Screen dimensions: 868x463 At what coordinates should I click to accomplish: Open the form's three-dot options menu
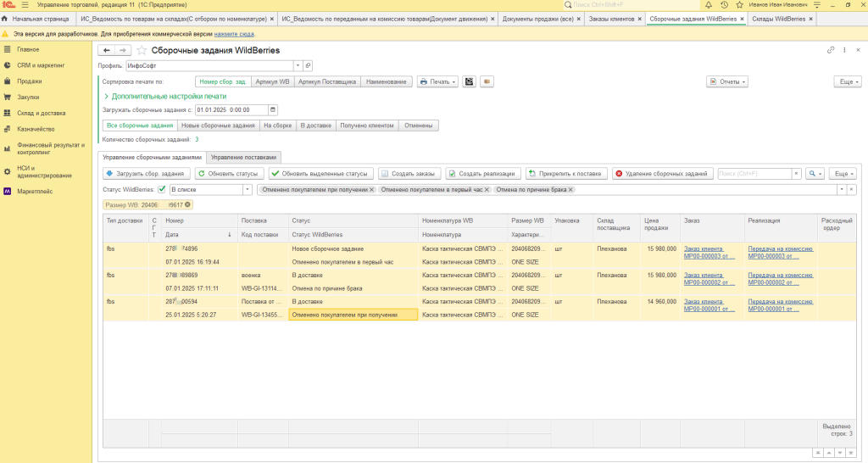(x=844, y=50)
